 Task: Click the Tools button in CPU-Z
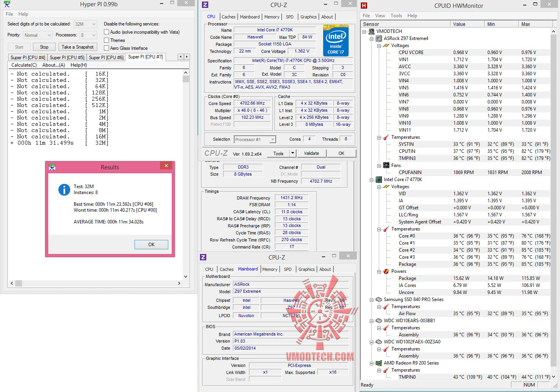tap(278, 153)
